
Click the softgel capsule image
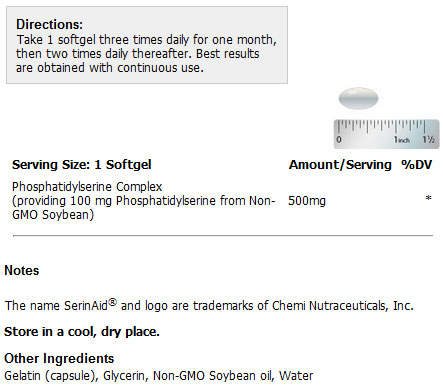pos(358,98)
